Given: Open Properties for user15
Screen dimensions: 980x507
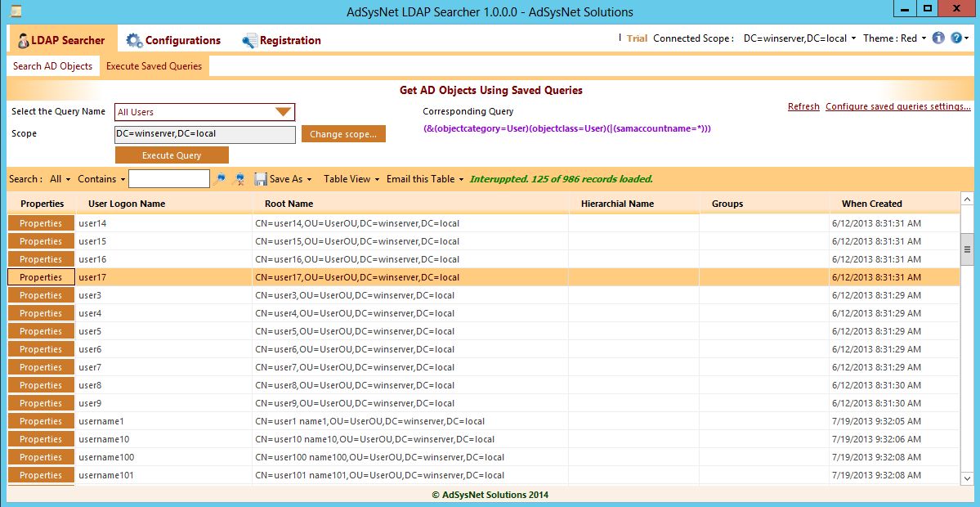Looking at the screenshot, I should click(41, 241).
